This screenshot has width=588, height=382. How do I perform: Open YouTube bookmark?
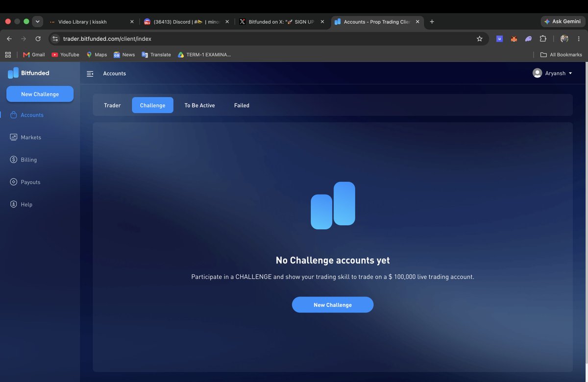coord(65,55)
